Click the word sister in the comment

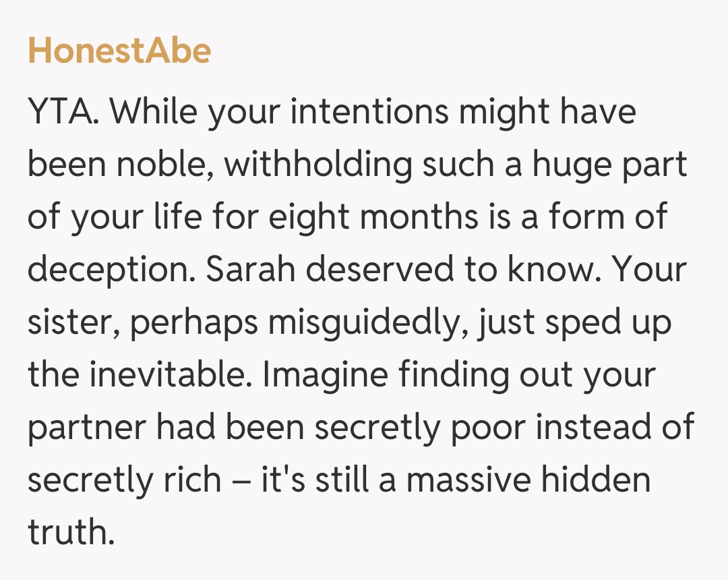point(67,323)
